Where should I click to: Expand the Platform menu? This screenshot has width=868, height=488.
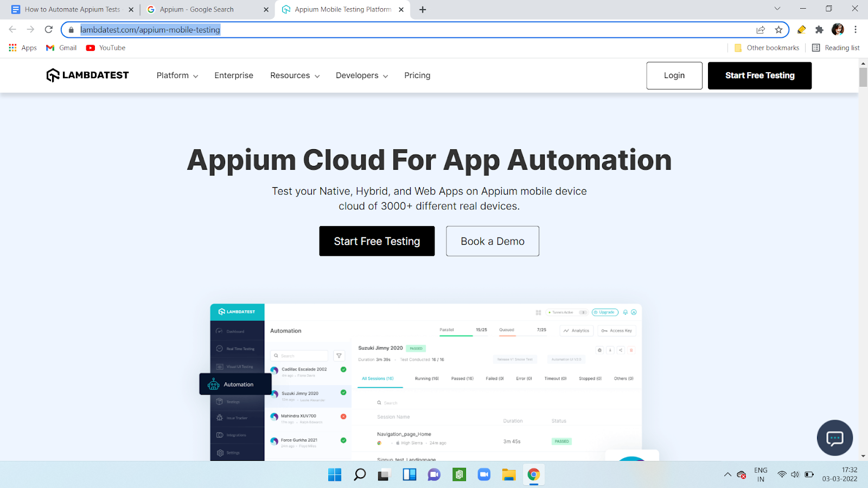click(x=177, y=75)
